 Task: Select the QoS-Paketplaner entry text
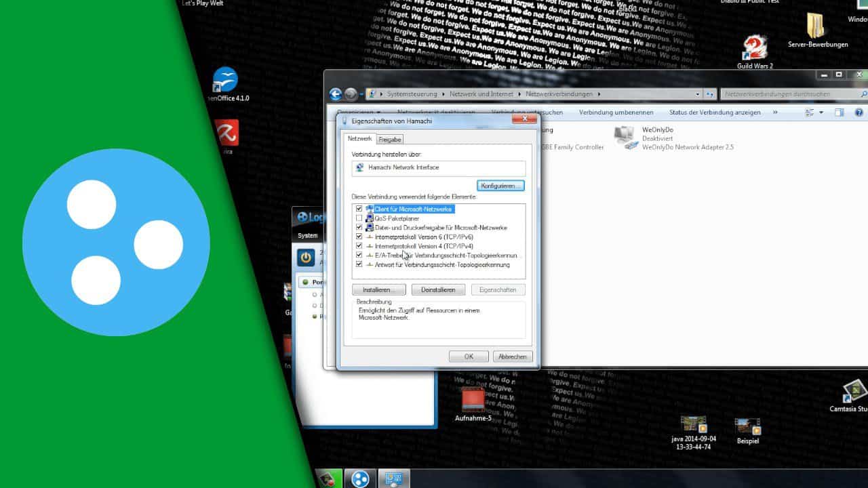pyautogui.click(x=397, y=218)
